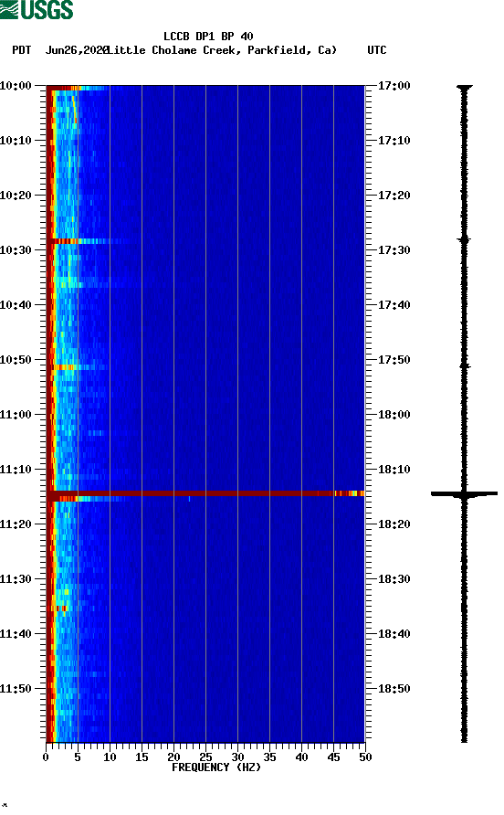Click the '11:50' PDT time label

pos(16,689)
